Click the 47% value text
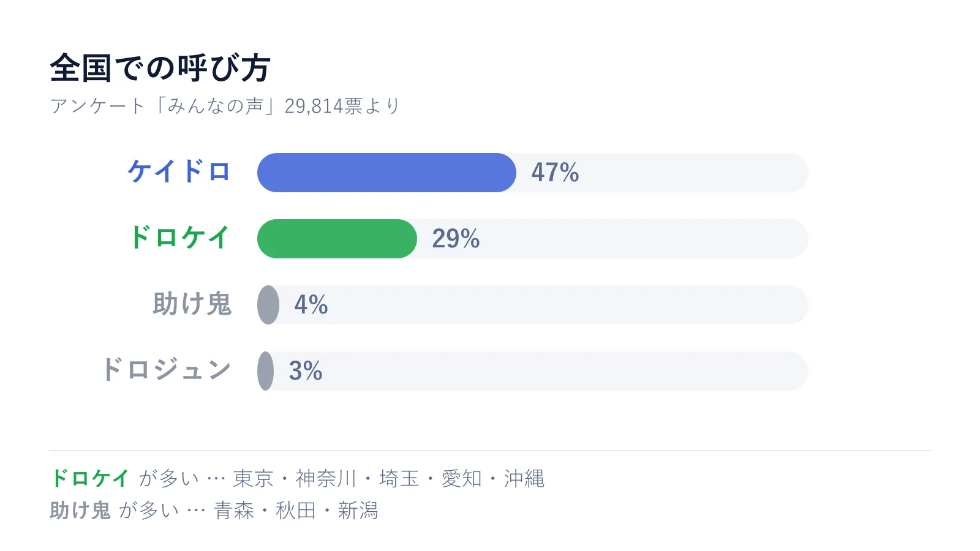Viewport: 980px width, 551px height. click(x=555, y=173)
